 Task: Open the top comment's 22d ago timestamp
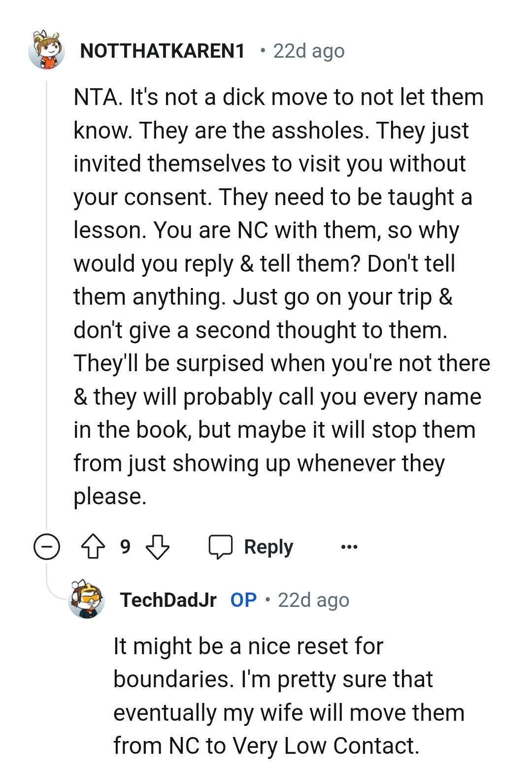pyautogui.click(x=309, y=51)
